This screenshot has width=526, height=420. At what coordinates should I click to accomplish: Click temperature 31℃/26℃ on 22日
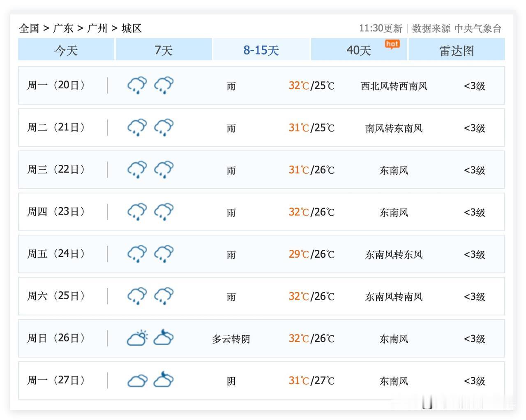pyautogui.click(x=311, y=170)
